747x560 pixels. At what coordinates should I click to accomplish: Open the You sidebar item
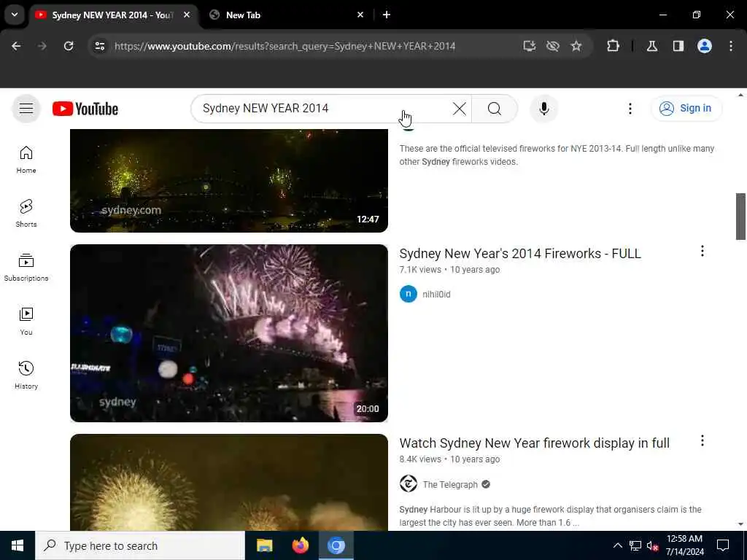click(x=26, y=322)
